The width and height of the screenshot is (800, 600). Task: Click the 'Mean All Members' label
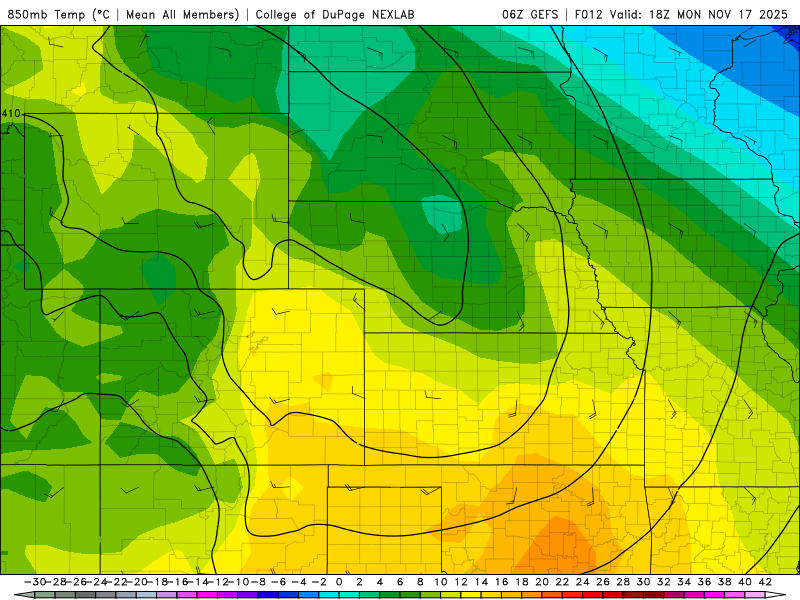coord(182,14)
